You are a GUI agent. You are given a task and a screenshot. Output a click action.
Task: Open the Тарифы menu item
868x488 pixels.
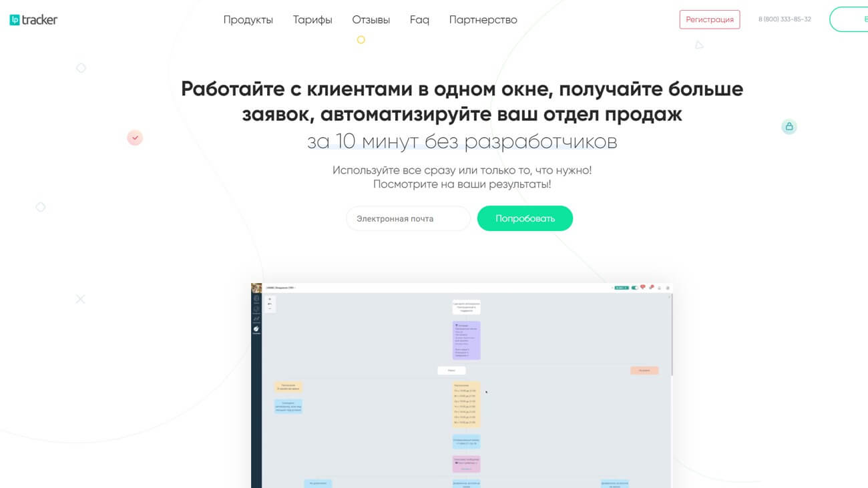(x=312, y=19)
